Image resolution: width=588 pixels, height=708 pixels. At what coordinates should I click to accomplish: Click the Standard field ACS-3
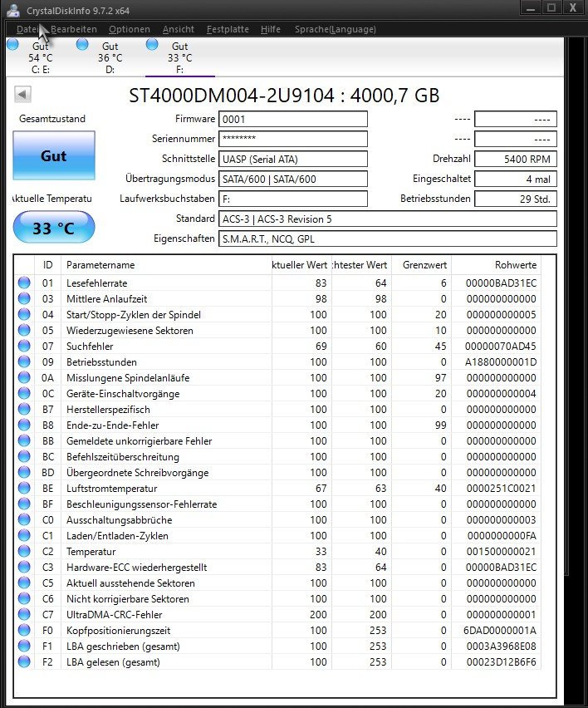[388, 219]
